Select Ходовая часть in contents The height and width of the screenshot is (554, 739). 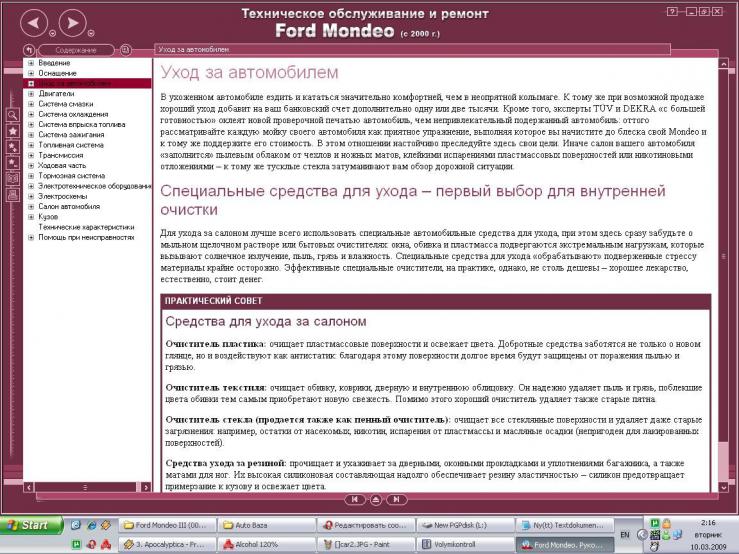(62, 165)
